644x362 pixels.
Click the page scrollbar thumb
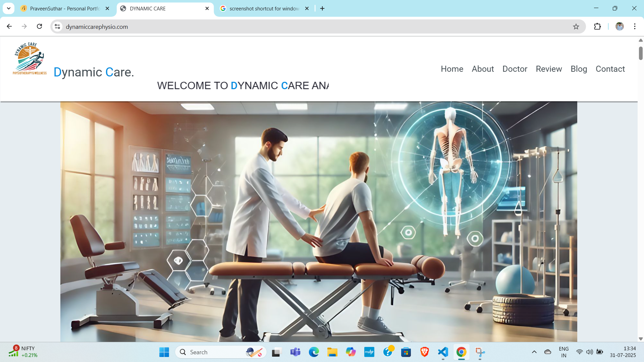[x=641, y=53]
